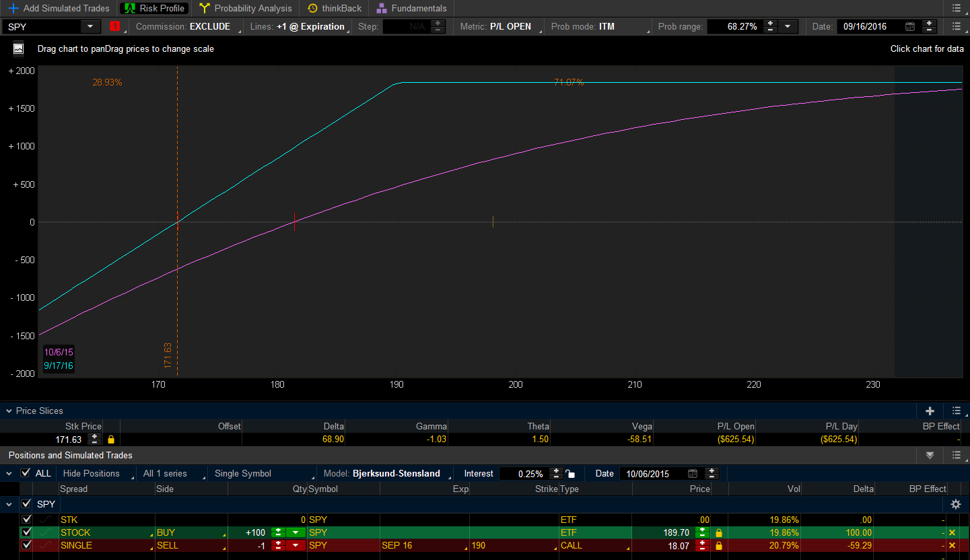Click the SEP 16 expiration cell
970x560 pixels.
pyautogui.click(x=424, y=545)
